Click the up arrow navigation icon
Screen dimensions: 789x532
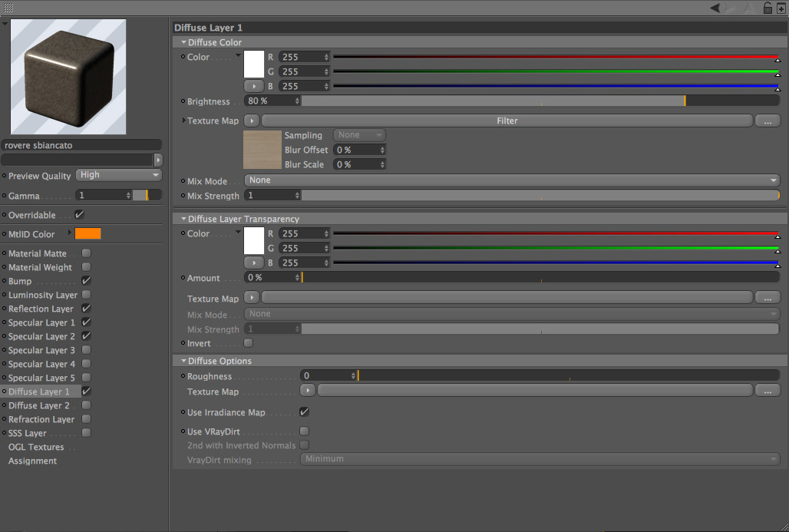pos(749,8)
